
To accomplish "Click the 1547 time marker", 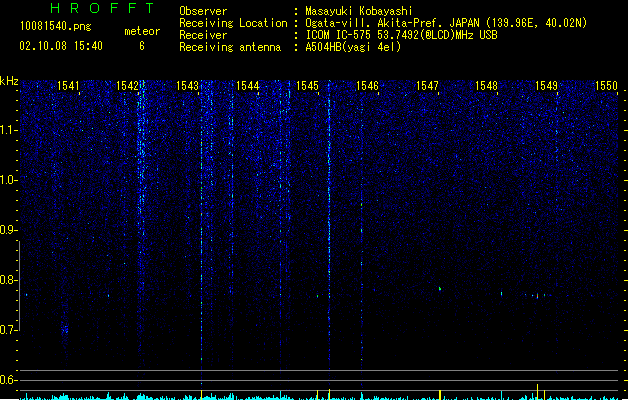I will coord(427,86).
